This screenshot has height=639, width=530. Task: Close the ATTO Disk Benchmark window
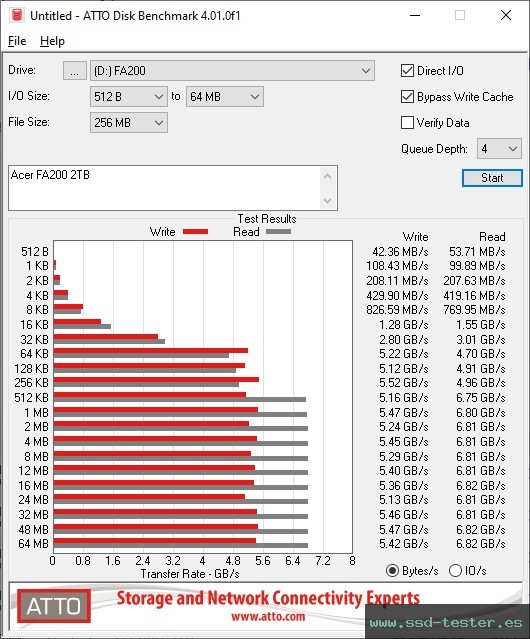[506, 15]
